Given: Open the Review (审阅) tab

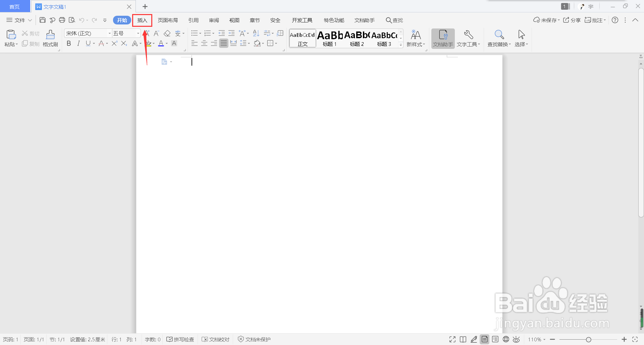Looking at the screenshot, I should click(214, 20).
